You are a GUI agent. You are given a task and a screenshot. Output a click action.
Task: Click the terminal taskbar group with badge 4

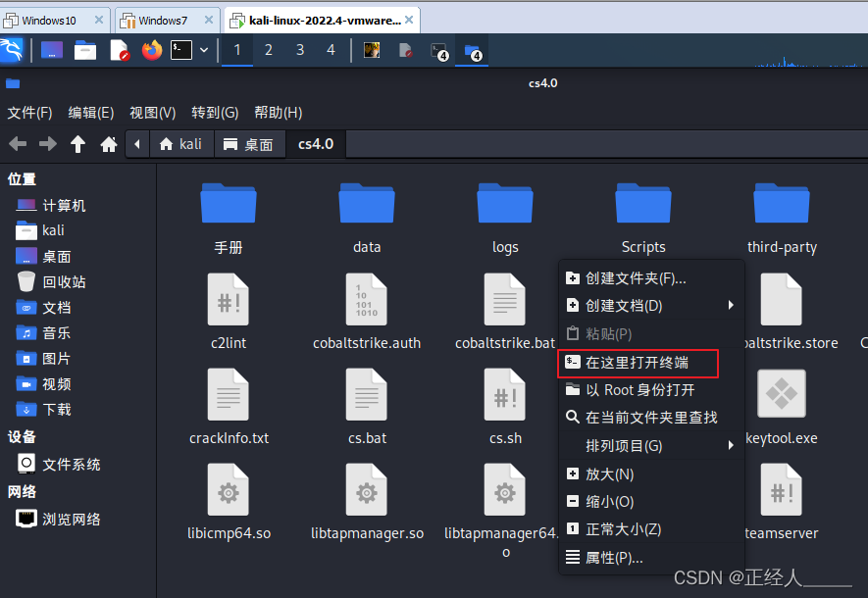coord(439,51)
